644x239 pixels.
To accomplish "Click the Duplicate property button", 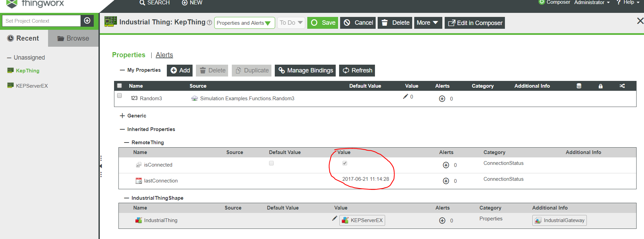I will point(251,70).
